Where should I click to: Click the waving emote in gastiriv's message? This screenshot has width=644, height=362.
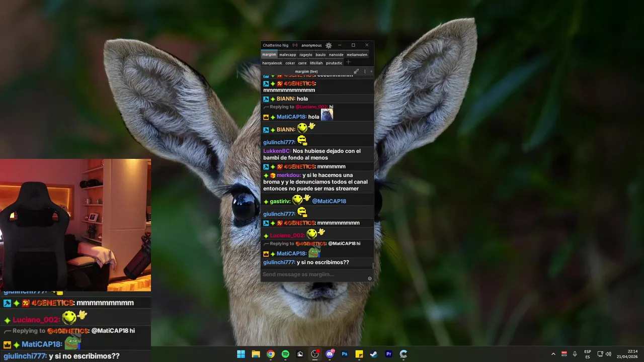pos(302,199)
